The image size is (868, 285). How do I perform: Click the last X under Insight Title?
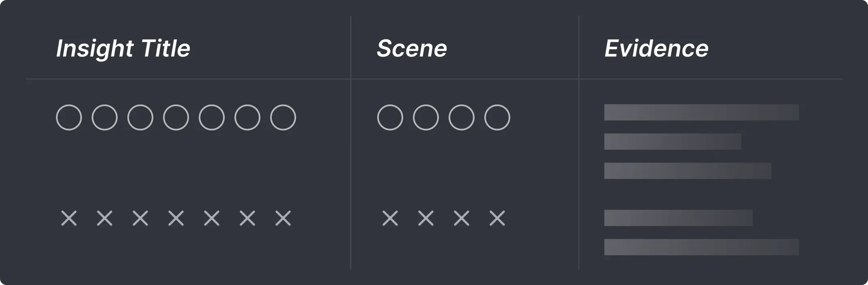click(x=283, y=218)
